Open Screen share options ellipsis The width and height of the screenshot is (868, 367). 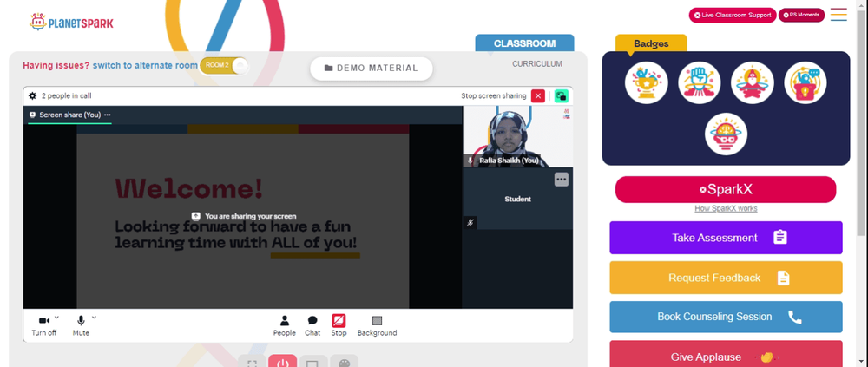(x=108, y=115)
